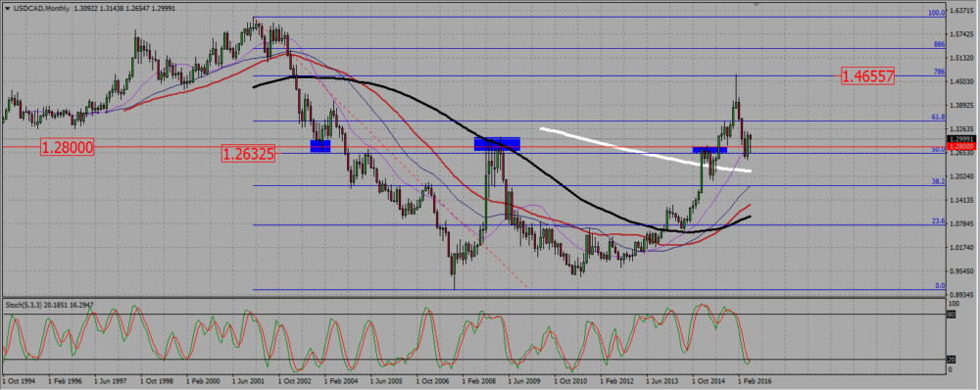Click the 61.8 Fibonacci level label
Image resolution: width=980 pixels, height=390 pixels.
pos(938,117)
